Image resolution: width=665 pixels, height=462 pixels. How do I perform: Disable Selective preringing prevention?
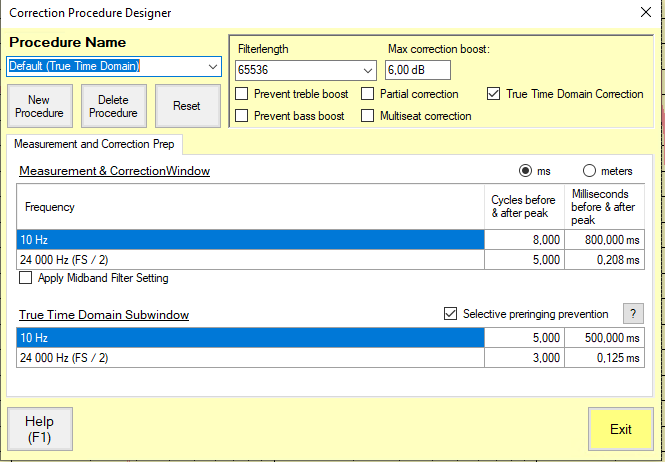click(450, 314)
